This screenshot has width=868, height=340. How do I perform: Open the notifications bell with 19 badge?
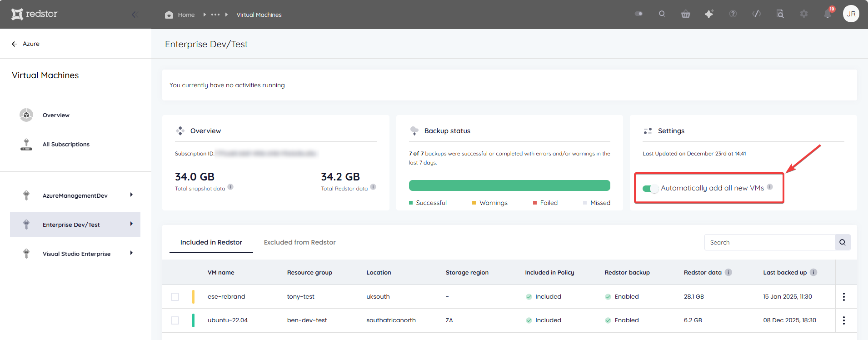828,14
